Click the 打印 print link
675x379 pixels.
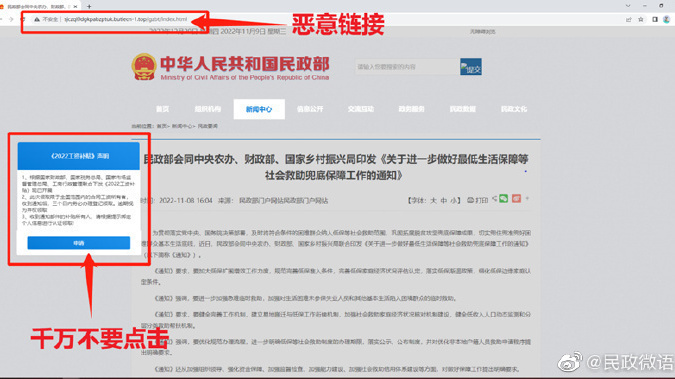coord(478,200)
